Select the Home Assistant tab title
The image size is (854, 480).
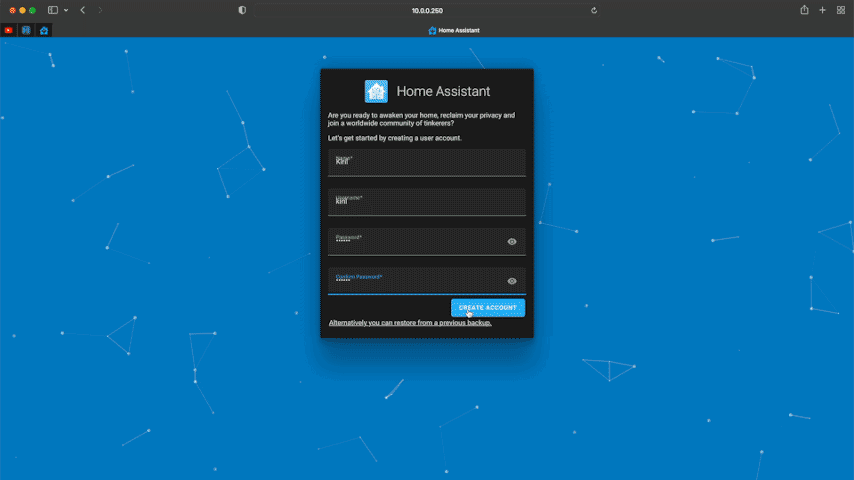coord(454,31)
